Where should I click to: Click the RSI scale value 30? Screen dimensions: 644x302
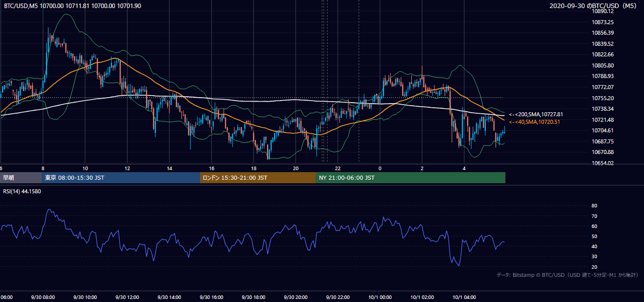(595, 257)
